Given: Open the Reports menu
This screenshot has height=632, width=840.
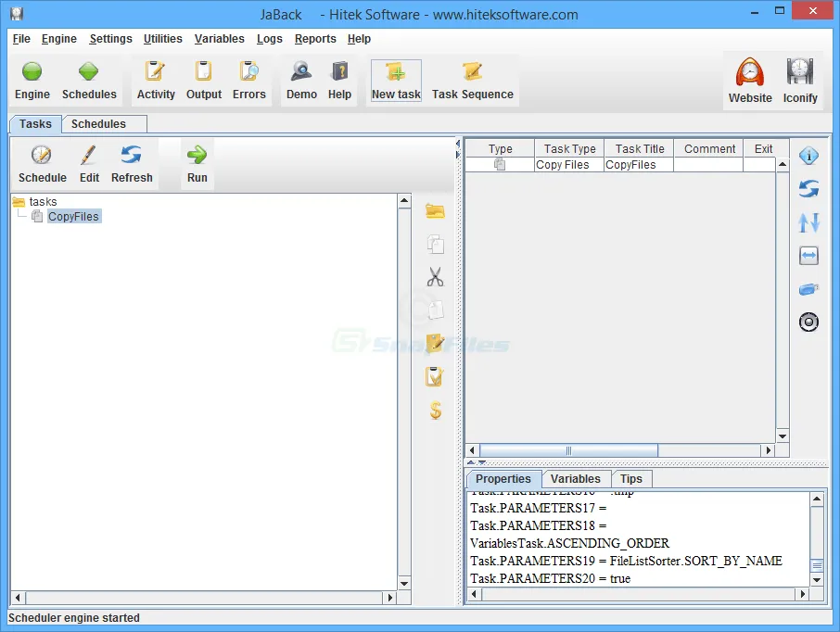Looking at the screenshot, I should click(x=315, y=39).
